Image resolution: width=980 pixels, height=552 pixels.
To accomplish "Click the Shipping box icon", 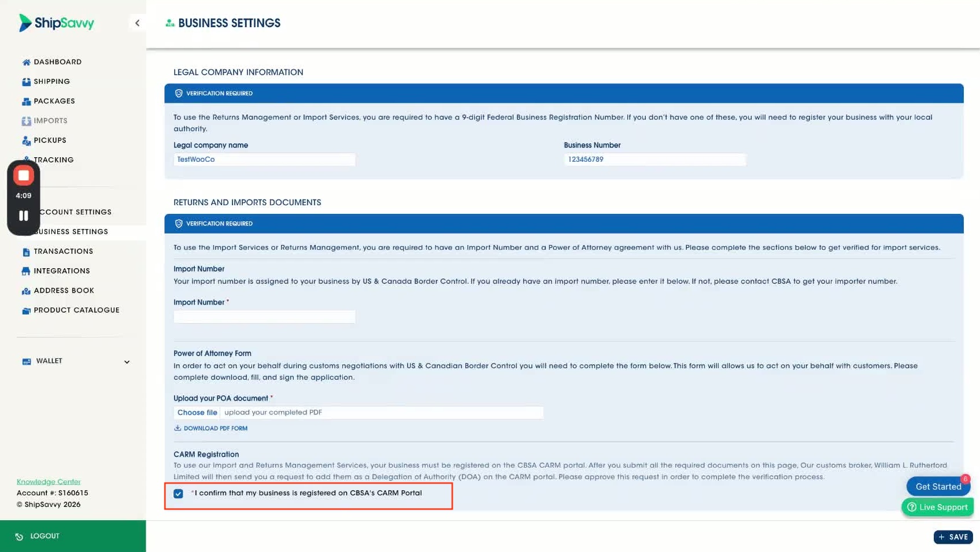I will pyautogui.click(x=26, y=81).
